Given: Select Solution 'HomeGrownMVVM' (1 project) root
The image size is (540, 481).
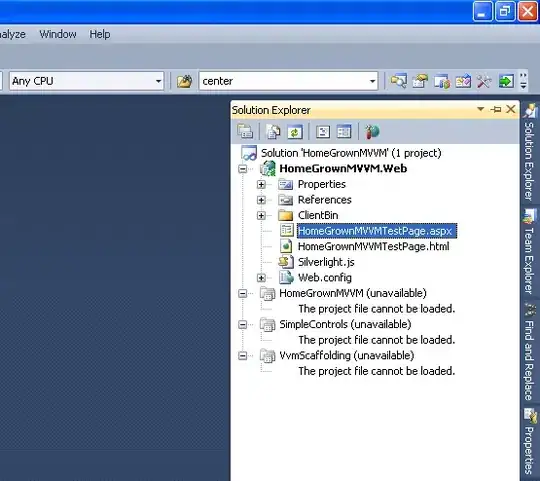Looking at the screenshot, I should tap(351, 153).
